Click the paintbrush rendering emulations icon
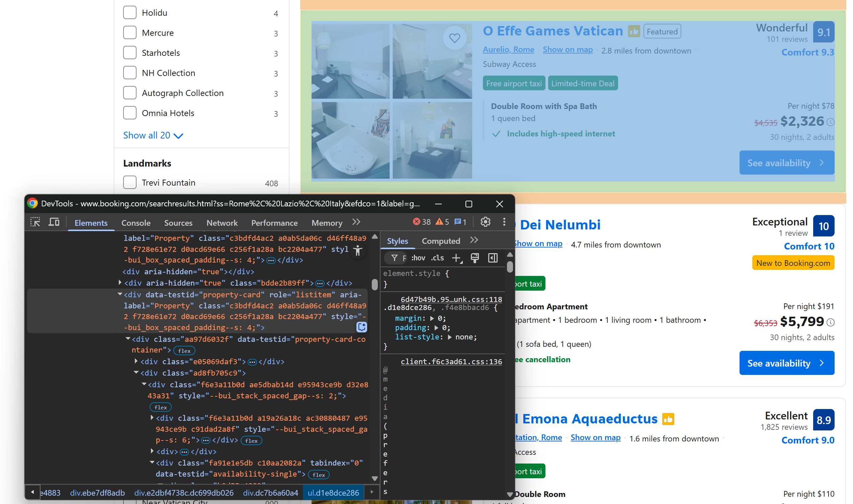 (475, 258)
